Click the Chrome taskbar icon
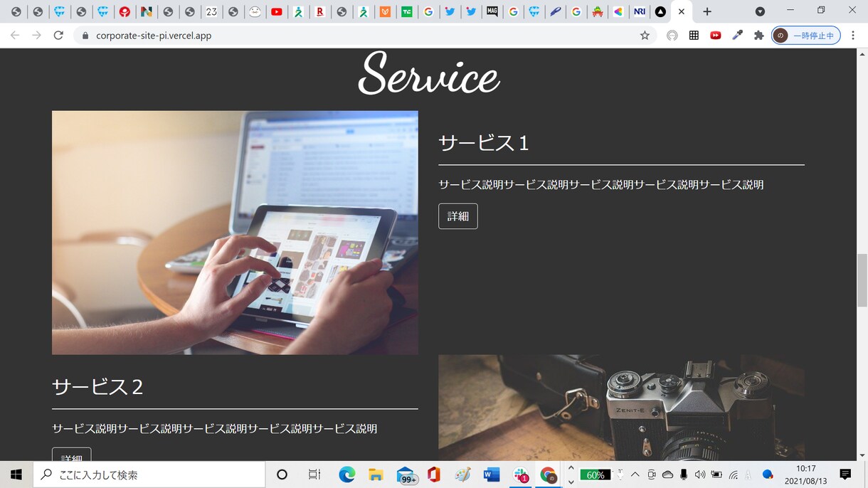Image resolution: width=868 pixels, height=488 pixels. 548,474
